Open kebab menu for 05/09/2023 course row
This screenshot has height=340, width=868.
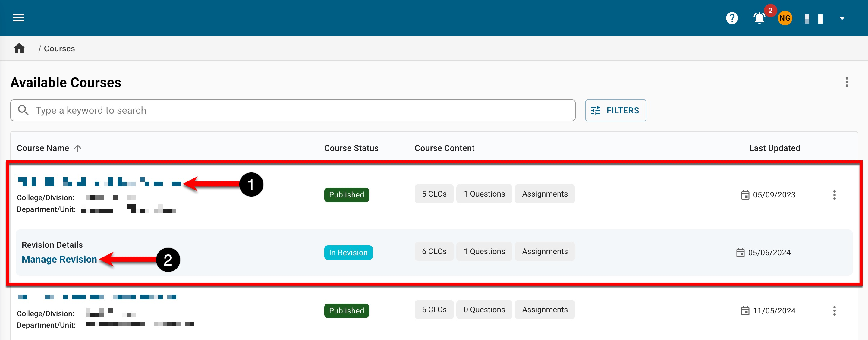tap(834, 195)
